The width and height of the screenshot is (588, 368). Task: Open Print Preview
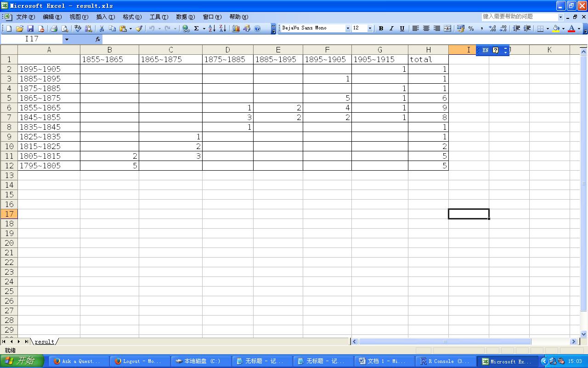click(x=66, y=28)
